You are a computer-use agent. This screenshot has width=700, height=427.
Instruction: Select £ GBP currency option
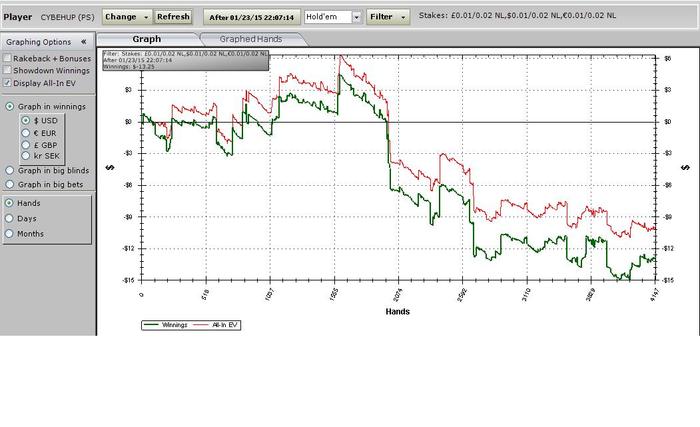pos(25,145)
